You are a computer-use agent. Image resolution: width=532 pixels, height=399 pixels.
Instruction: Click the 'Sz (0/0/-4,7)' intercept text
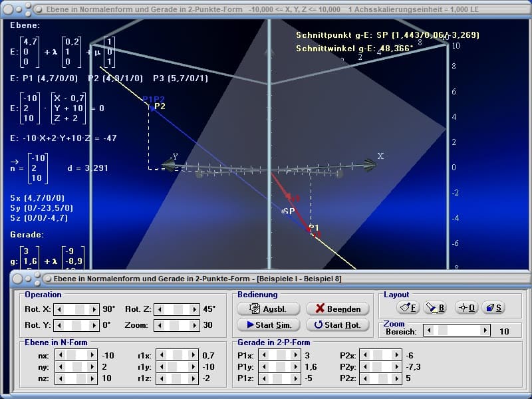click(x=39, y=218)
